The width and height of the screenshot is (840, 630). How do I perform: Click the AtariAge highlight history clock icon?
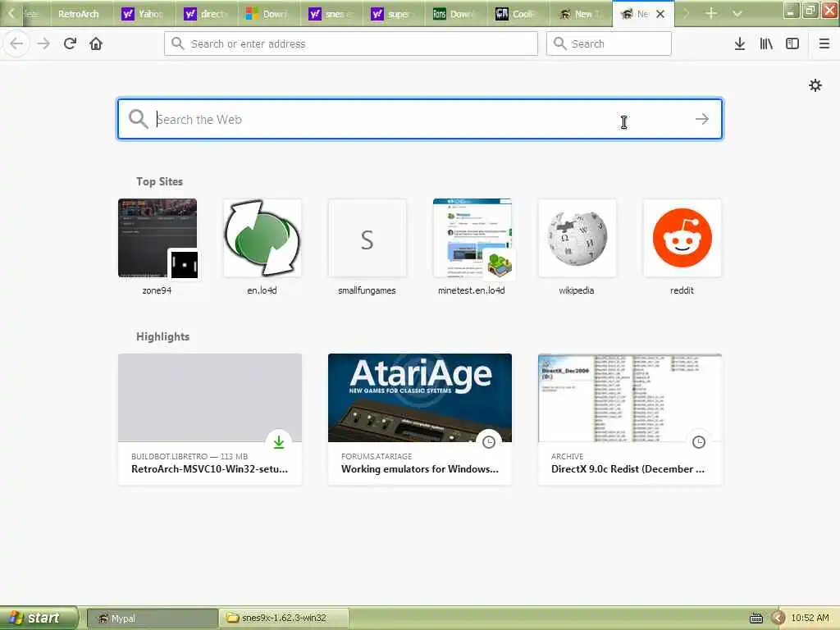[489, 442]
